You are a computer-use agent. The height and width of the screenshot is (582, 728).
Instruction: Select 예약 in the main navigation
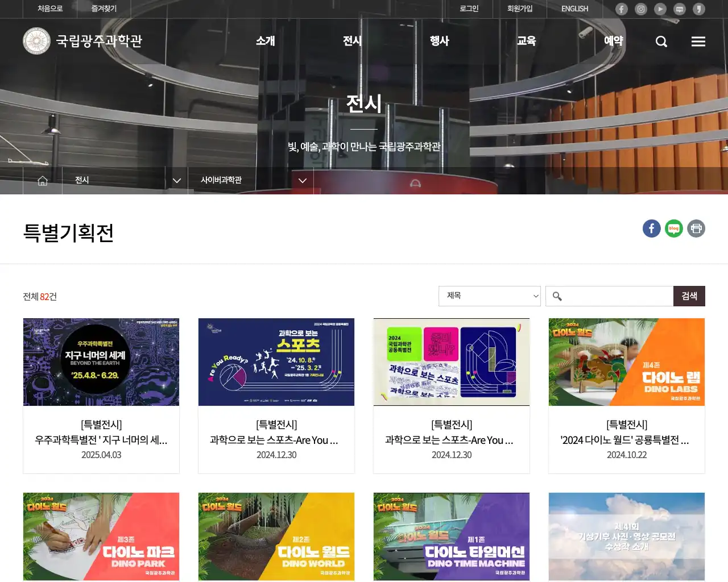[x=613, y=41]
